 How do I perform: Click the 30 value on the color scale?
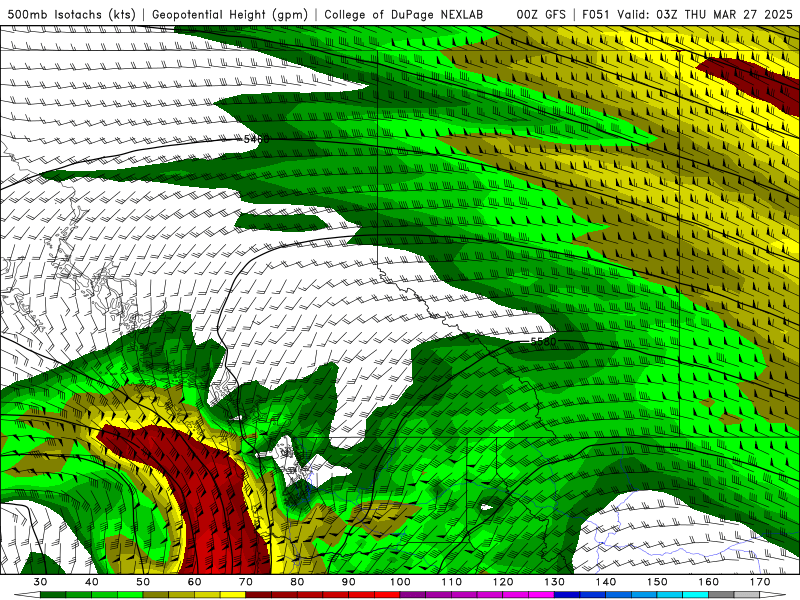tap(40, 582)
